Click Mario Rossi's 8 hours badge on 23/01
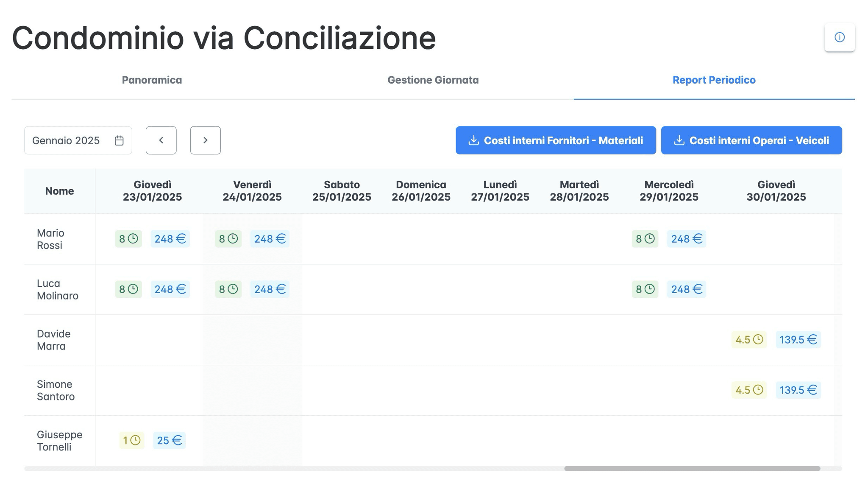The width and height of the screenshot is (868, 495). click(128, 239)
